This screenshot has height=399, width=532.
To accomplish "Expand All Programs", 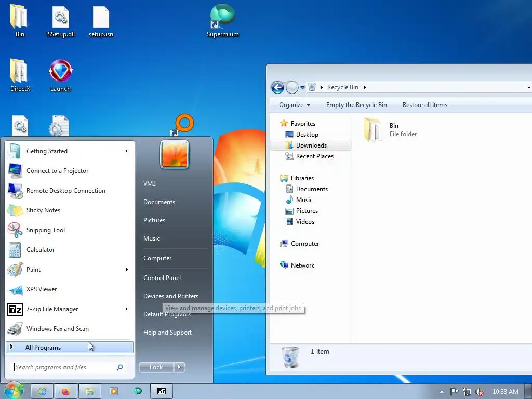I will pos(69,347).
